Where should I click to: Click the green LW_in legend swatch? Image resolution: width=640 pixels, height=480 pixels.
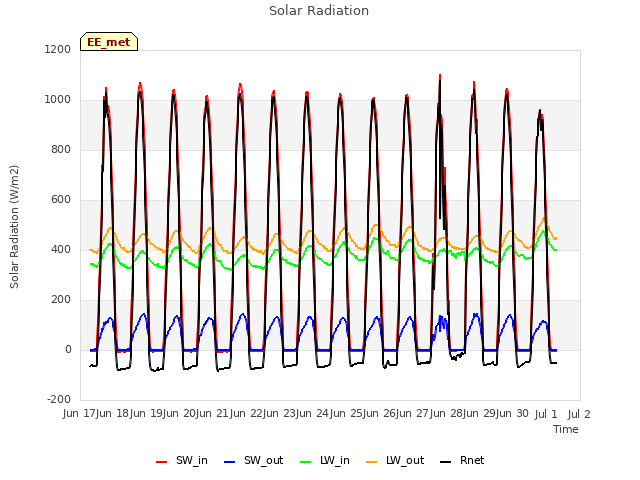(x=306, y=462)
